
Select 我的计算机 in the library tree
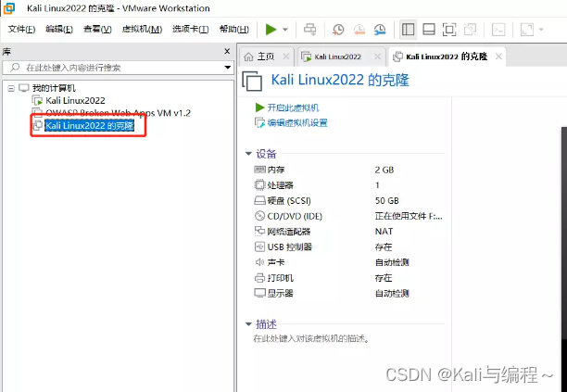54,88
